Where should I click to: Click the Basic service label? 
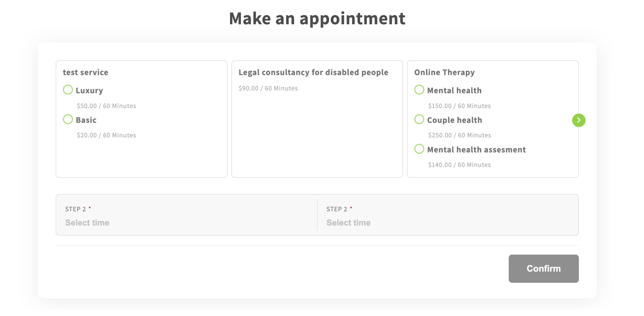(x=86, y=120)
